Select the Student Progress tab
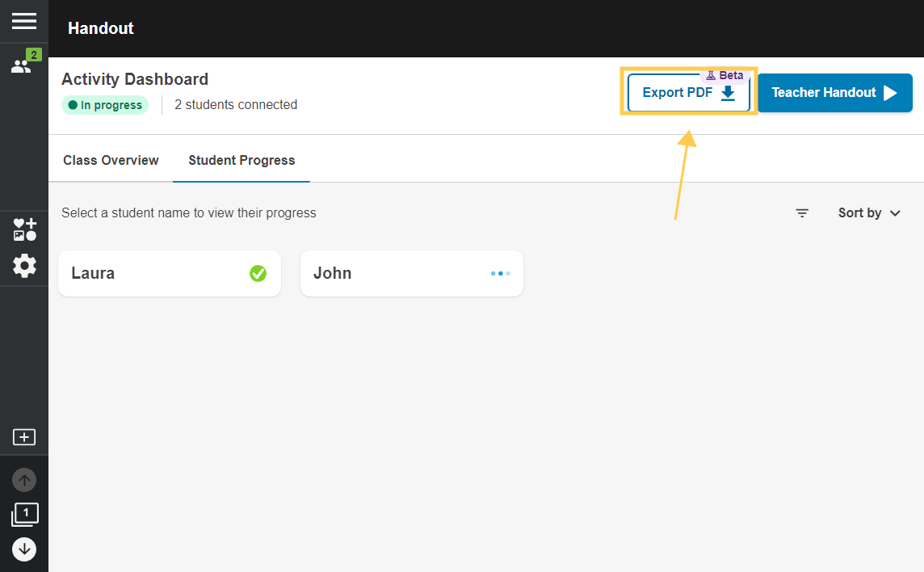Image resolution: width=924 pixels, height=572 pixels. point(241,160)
